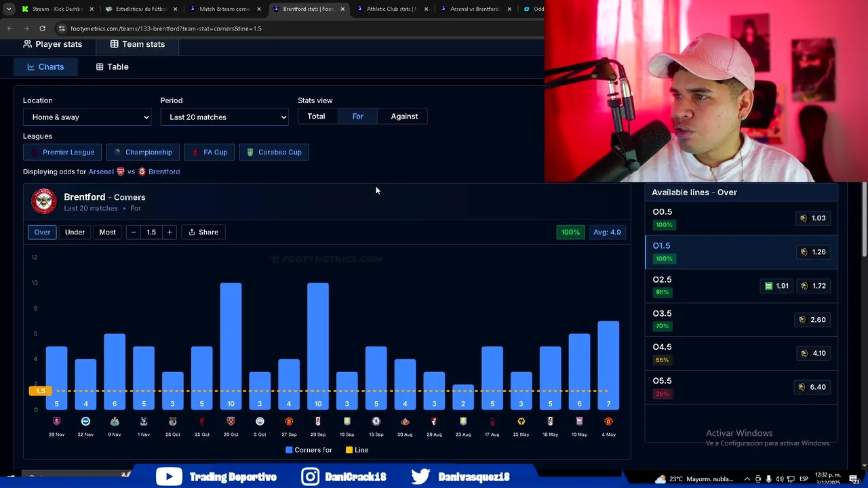Click the Avg: 4.9 badge
Image resolution: width=868 pixels, height=488 pixels.
607,232
